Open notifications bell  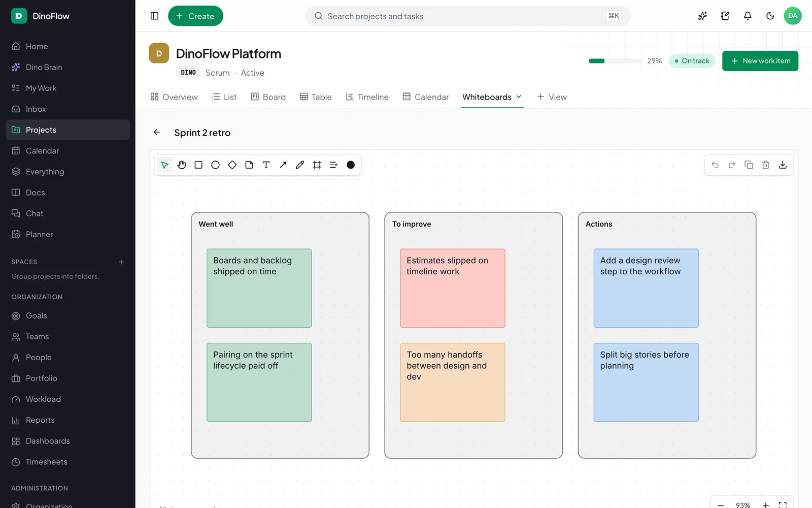748,16
